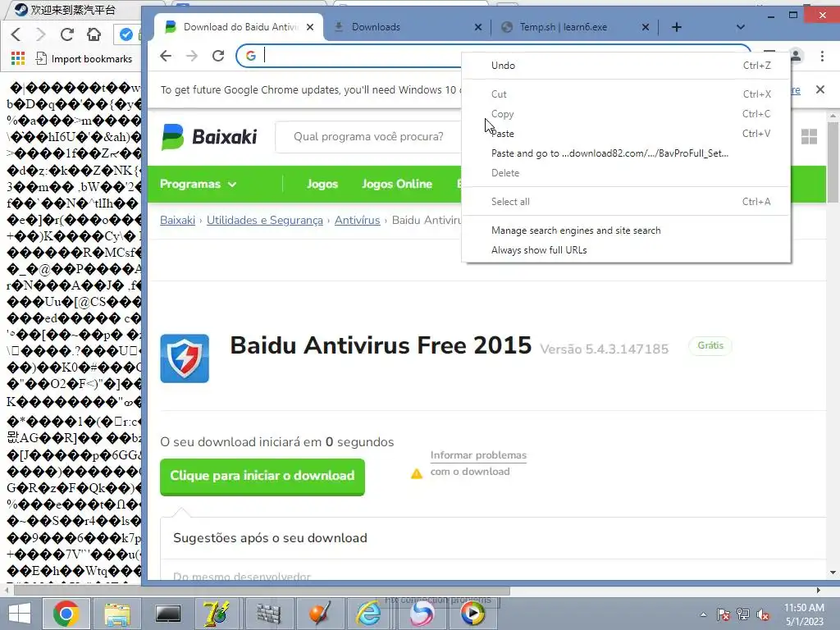Open a new Chrome tab with plus
The width and height of the screenshot is (840, 630).
point(677,27)
